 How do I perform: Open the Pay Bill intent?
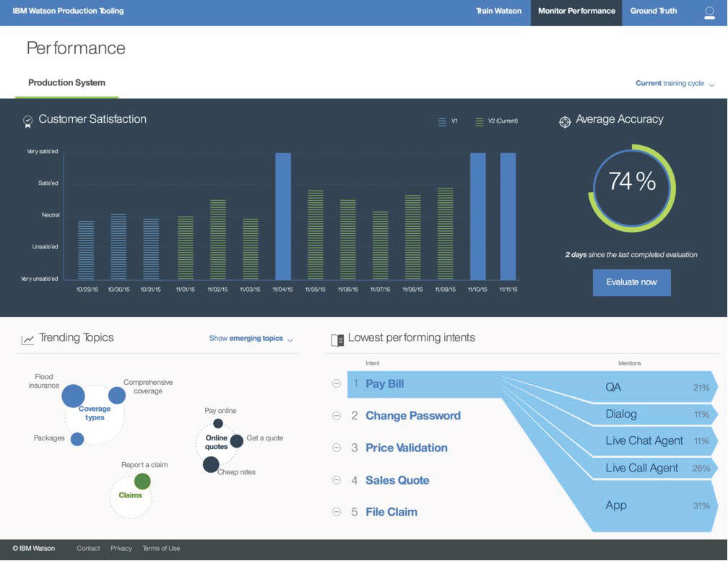point(384,383)
